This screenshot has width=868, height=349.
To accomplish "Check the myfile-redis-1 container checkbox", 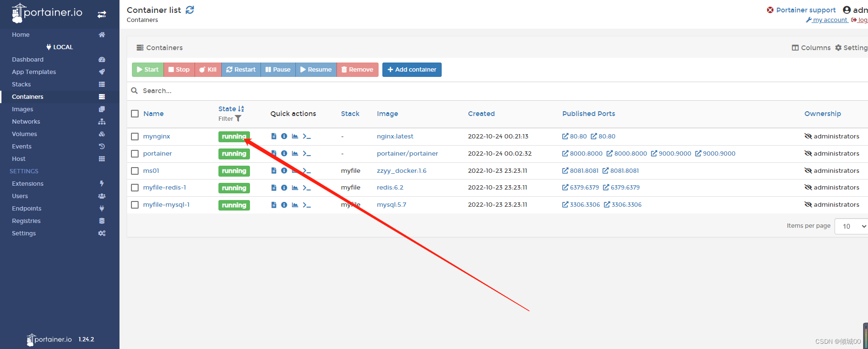I will tap(135, 188).
